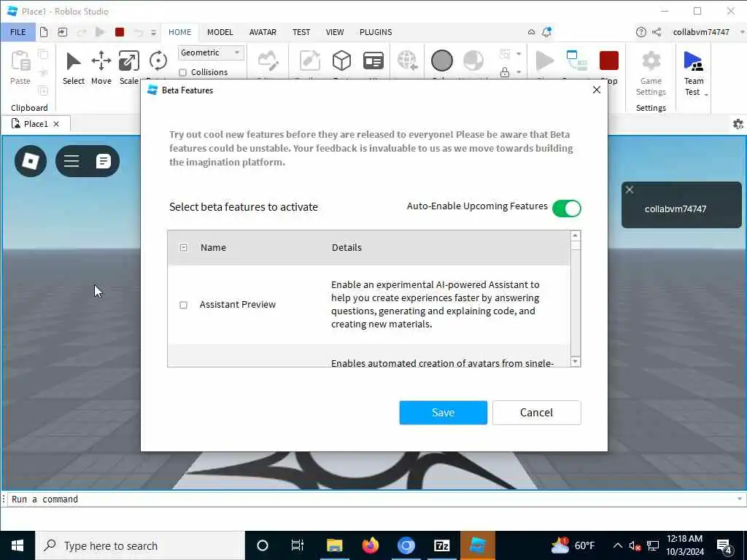Open help question mark icon

pos(640,32)
